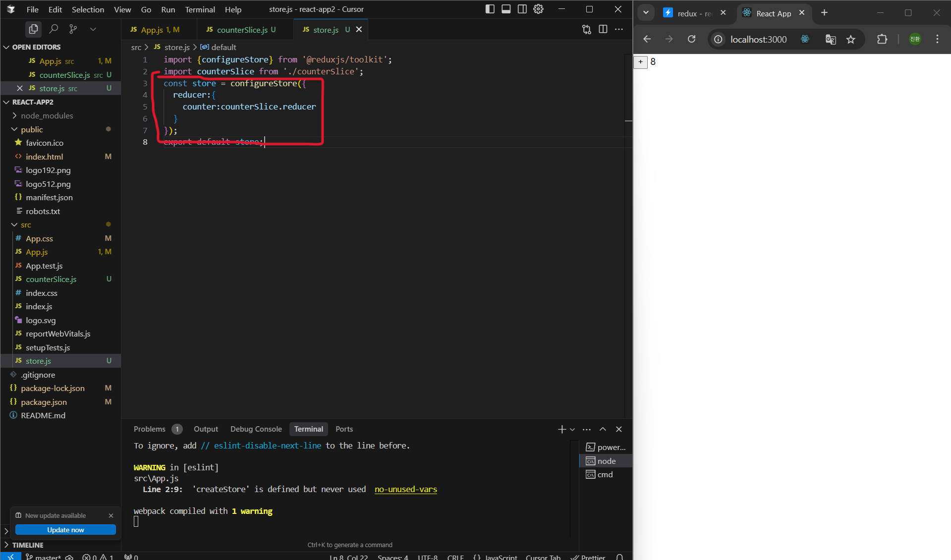Open notifications bell in status bar
The width and height of the screenshot is (951, 560).
[619, 557]
